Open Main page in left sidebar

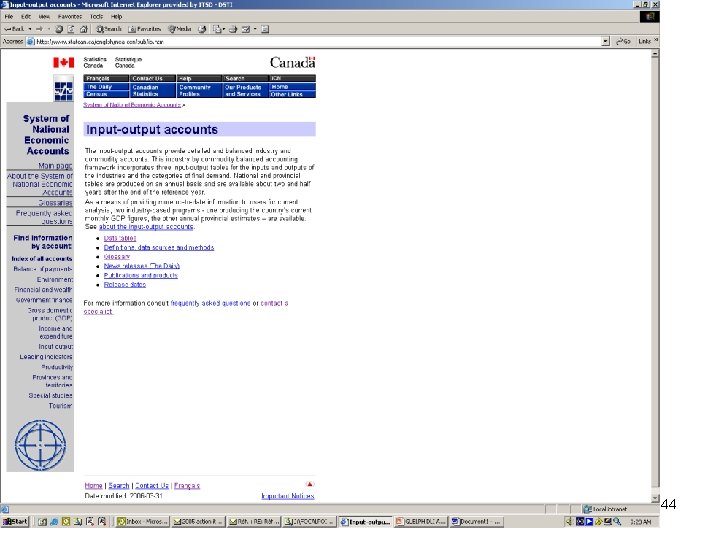(55, 166)
